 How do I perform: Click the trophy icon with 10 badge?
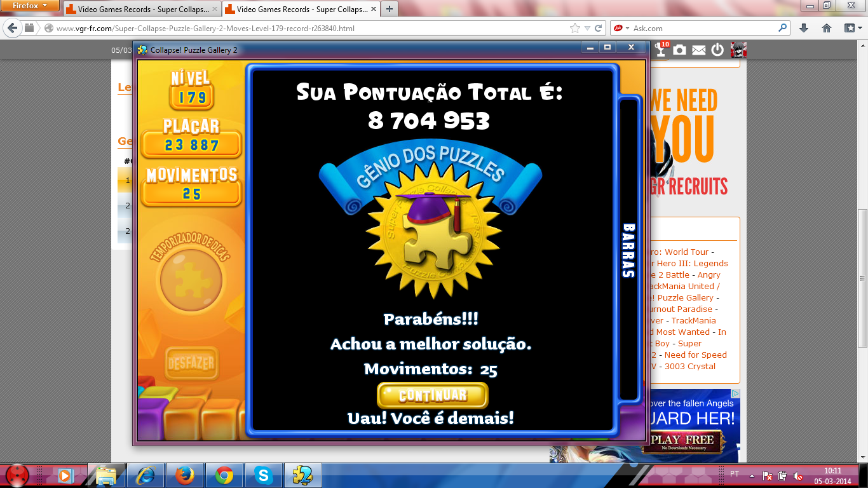[x=661, y=50]
